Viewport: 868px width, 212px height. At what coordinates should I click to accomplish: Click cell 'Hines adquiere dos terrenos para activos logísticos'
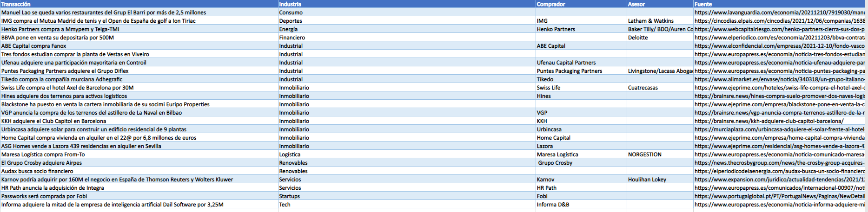(139, 96)
